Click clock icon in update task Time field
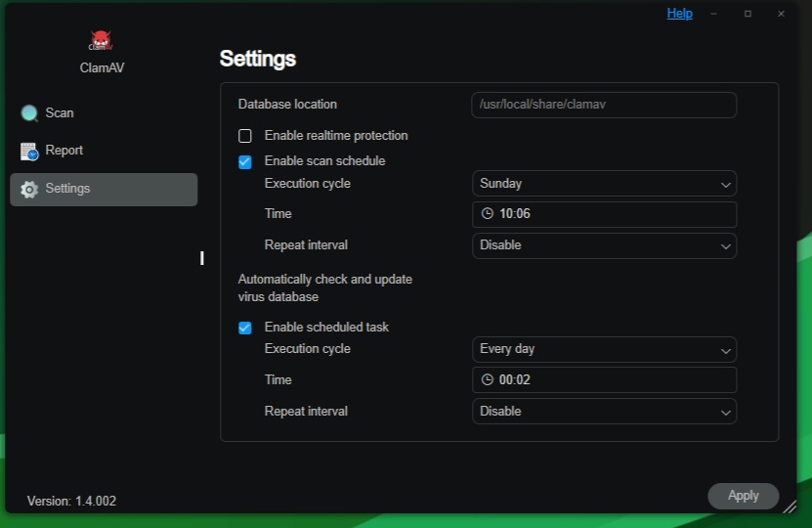The image size is (812, 528). pos(488,379)
